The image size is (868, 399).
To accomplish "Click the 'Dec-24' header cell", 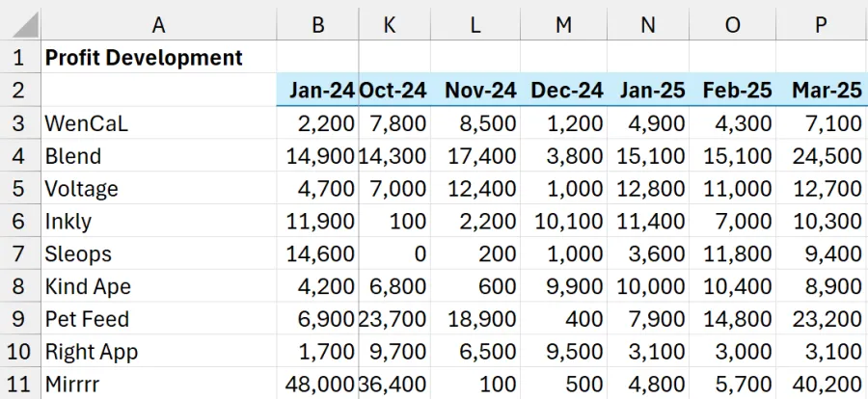I will point(564,90).
